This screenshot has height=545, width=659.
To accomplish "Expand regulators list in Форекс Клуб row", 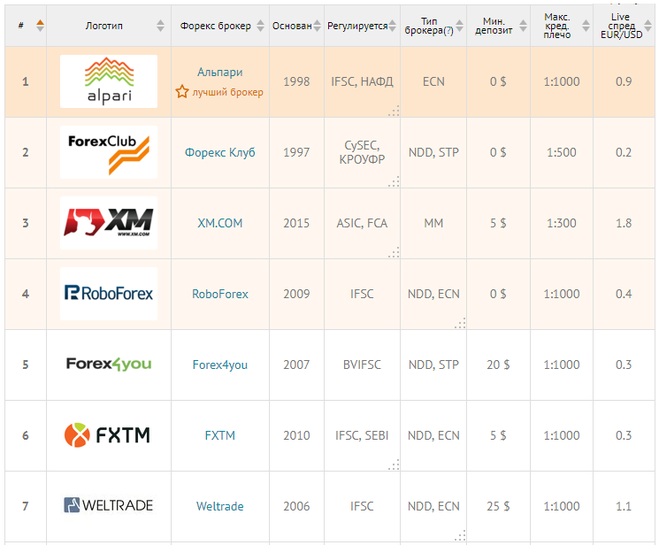I will point(394,182).
